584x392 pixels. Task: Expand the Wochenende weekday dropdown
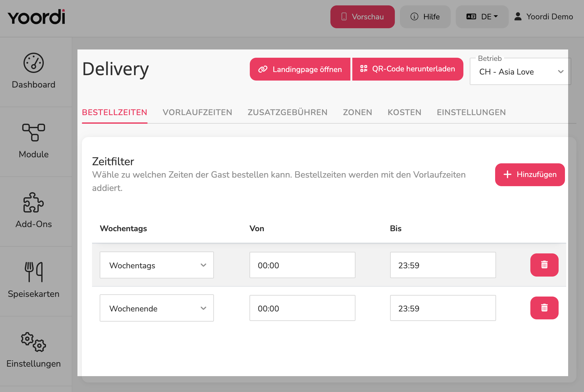(x=157, y=308)
